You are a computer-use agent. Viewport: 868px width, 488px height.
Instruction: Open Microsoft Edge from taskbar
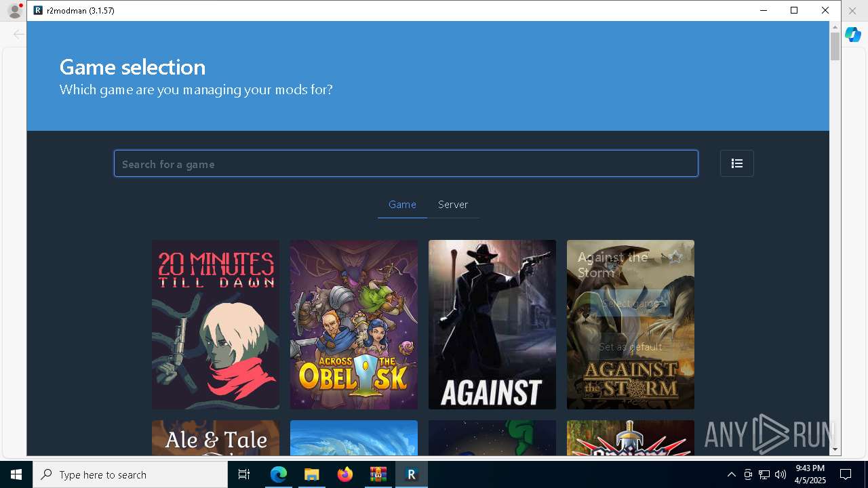(279, 474)
